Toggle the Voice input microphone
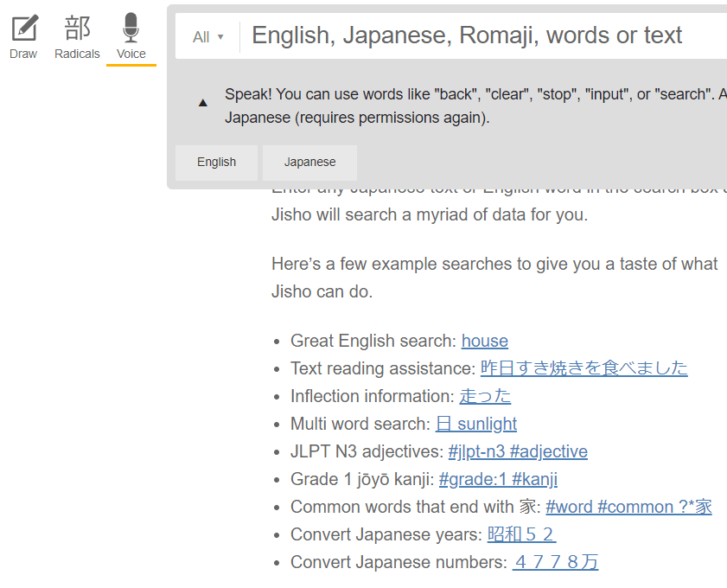 tap(131, 37)
